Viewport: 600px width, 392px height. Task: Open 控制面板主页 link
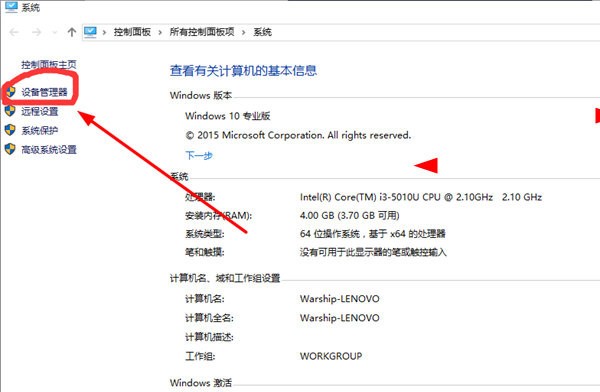point(49,64)
